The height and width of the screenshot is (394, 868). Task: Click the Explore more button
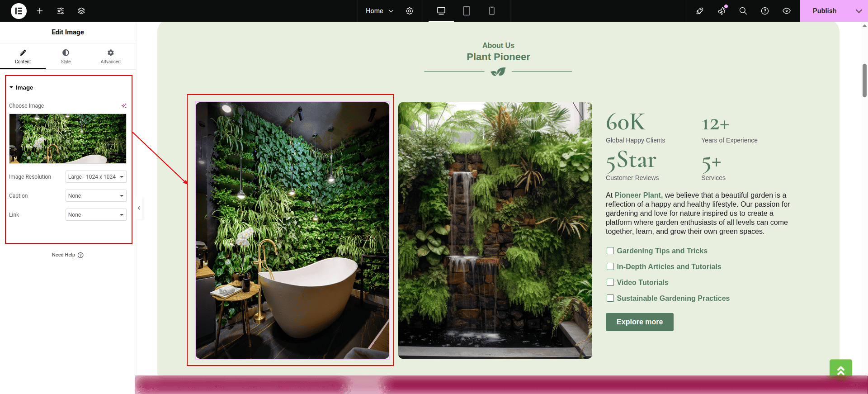tap(640, 322)
